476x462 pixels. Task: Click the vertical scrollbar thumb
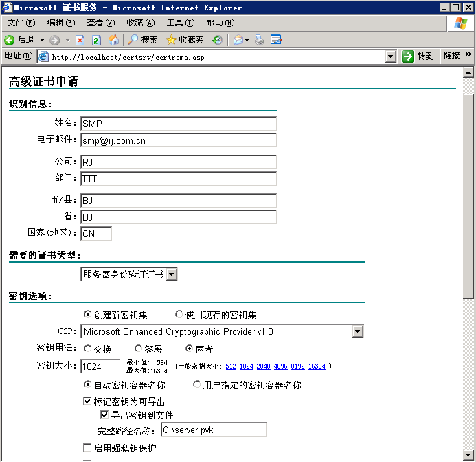coord(468,196)
